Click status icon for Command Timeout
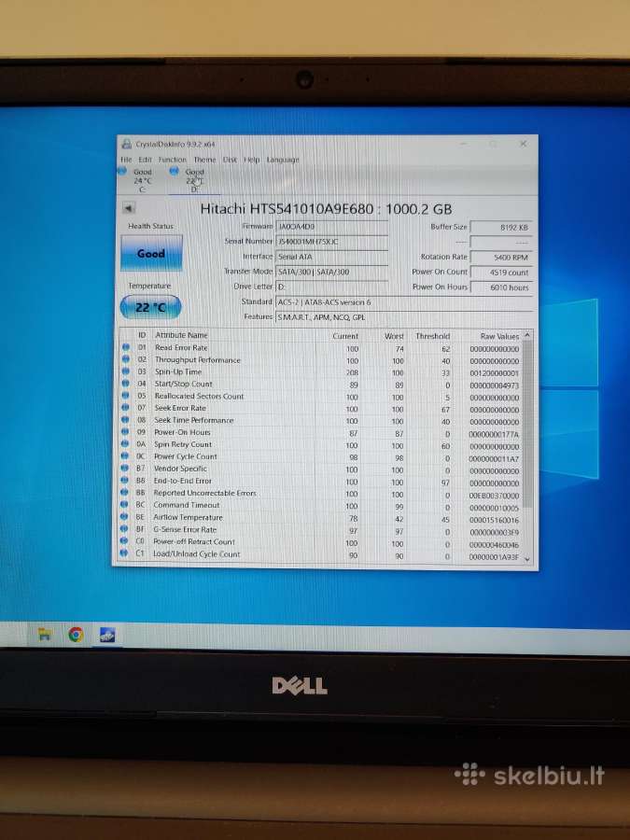Screen dimensions: 630x840 point(125,505)
